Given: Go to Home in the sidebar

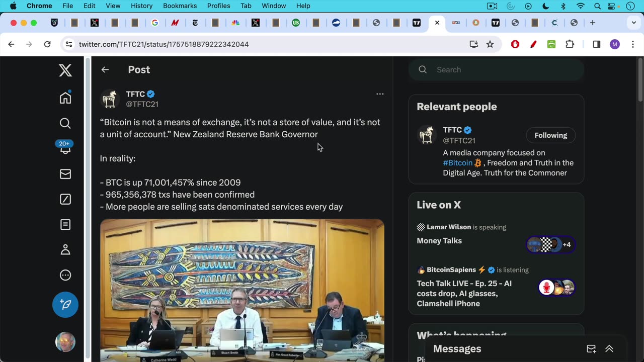Looking at the screenshot, I should [65, 98].
